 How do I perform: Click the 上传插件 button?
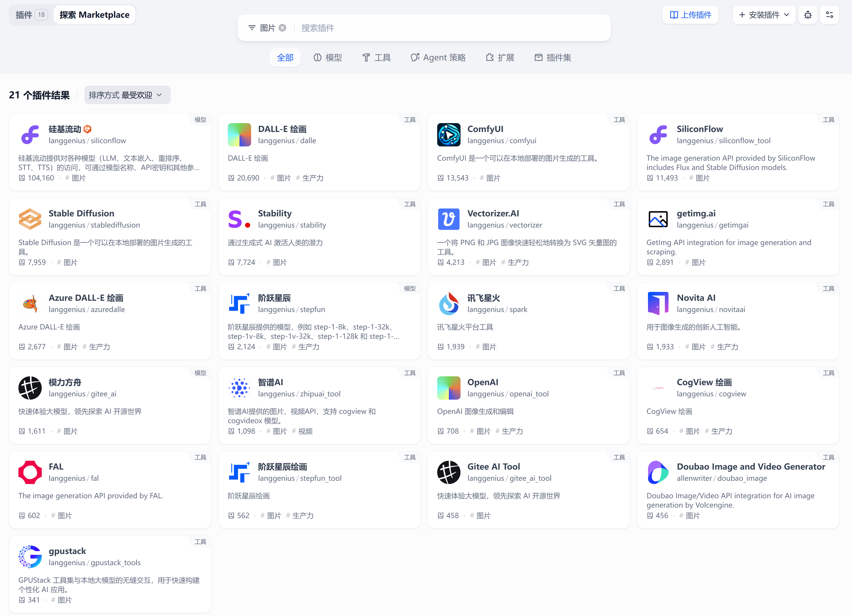(x=690, y=15)
